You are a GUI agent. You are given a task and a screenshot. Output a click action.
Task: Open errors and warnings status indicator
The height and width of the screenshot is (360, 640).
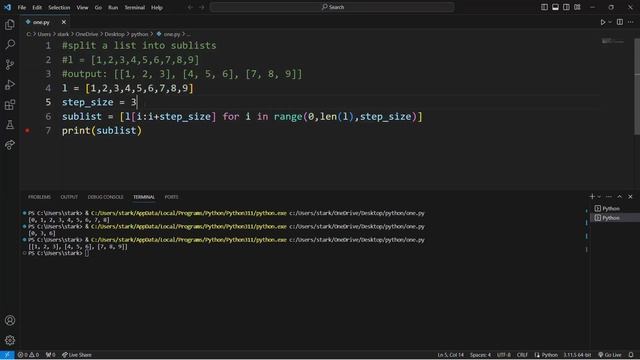pos(28,355)
